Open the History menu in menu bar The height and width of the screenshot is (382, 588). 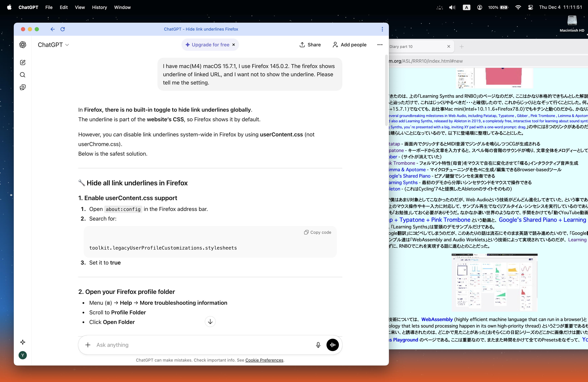[x=99, y=7]
